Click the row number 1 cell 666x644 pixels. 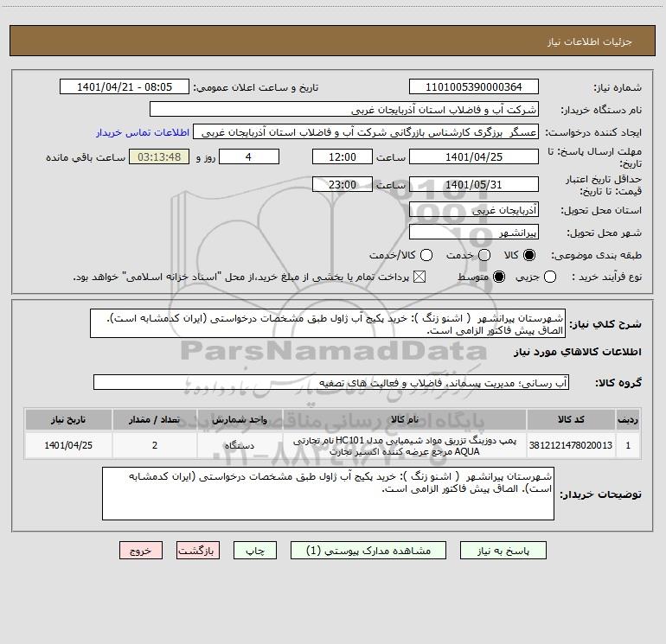click(628, 445)
